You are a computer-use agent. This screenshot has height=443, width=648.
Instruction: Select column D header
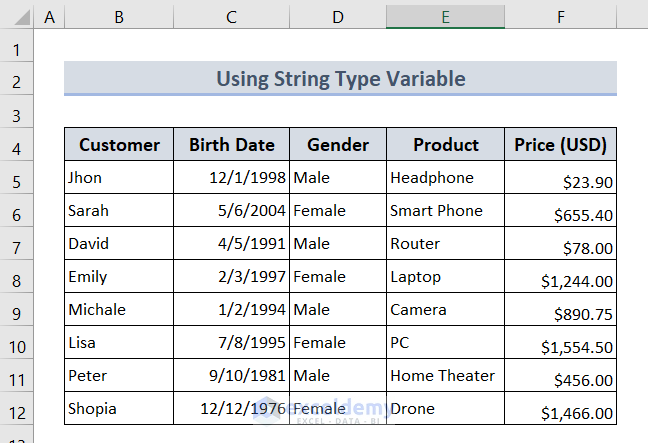[x=338, y=17]
